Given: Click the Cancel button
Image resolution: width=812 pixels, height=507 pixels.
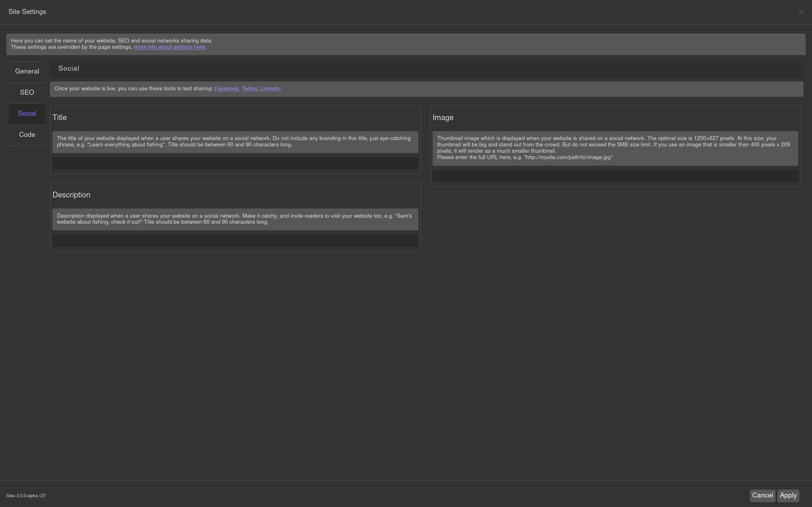Looking at the screenshot, I should [x=762, y=495].
